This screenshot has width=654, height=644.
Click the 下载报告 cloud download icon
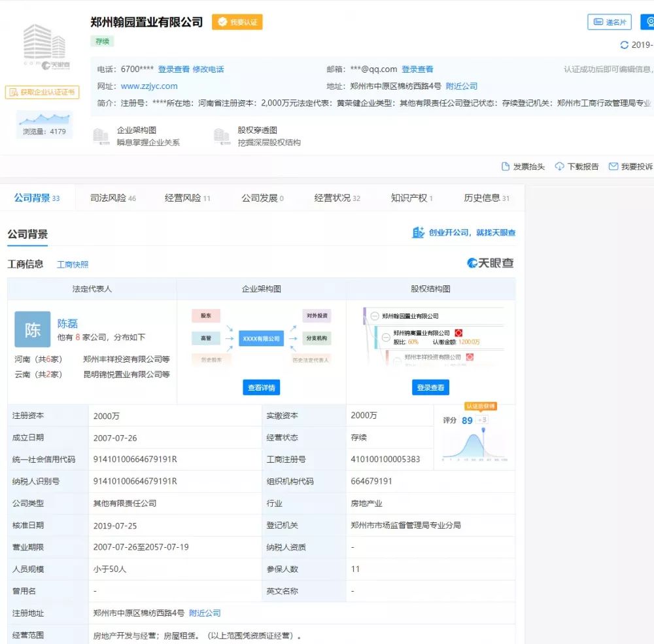tap(559, 166)
